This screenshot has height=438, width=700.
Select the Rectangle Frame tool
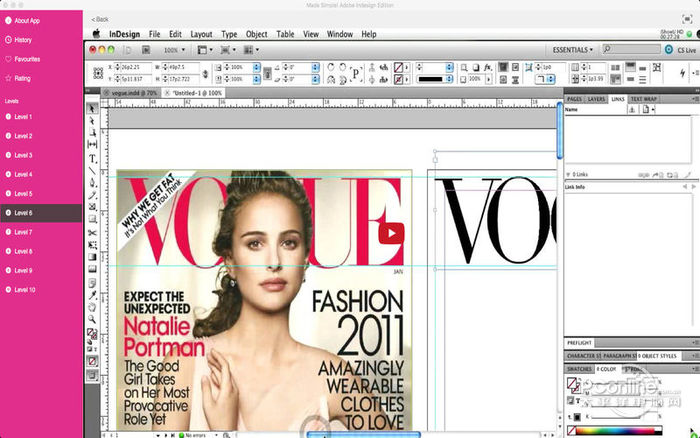click(92, 207)
